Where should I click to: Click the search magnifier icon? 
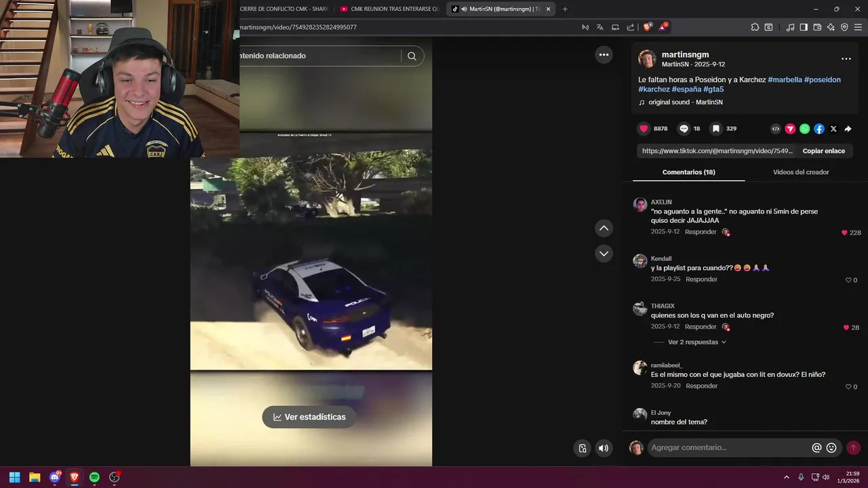click(412, 56)
